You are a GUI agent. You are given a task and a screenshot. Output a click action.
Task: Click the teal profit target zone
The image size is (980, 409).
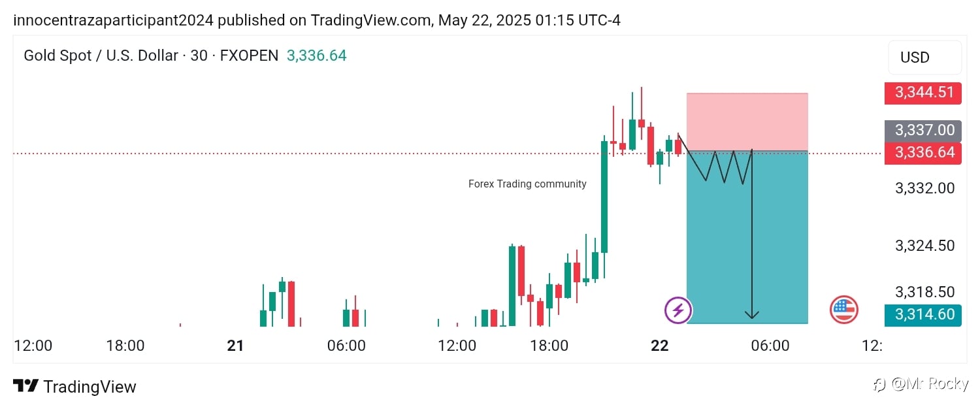(747, 237)
